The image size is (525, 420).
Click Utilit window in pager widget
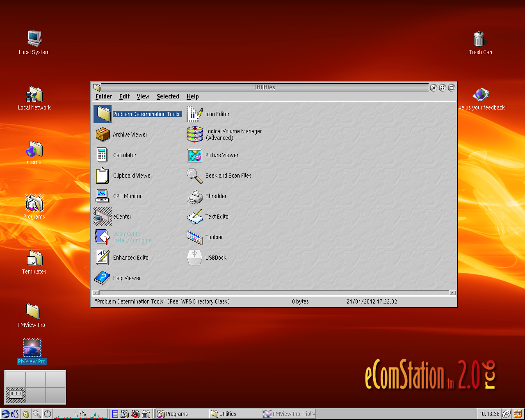16,394
